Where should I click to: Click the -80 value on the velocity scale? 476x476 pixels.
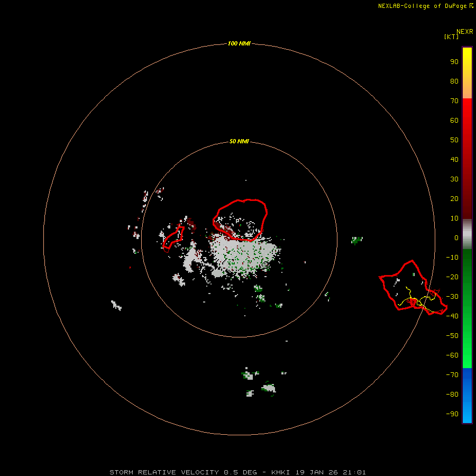click(452, 395)
